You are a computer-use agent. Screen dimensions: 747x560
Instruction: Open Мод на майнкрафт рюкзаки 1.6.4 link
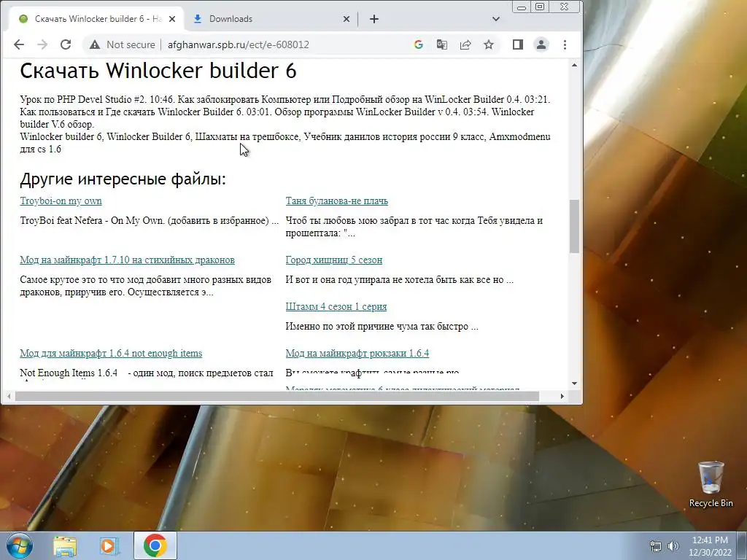click(x=357, y=354)
